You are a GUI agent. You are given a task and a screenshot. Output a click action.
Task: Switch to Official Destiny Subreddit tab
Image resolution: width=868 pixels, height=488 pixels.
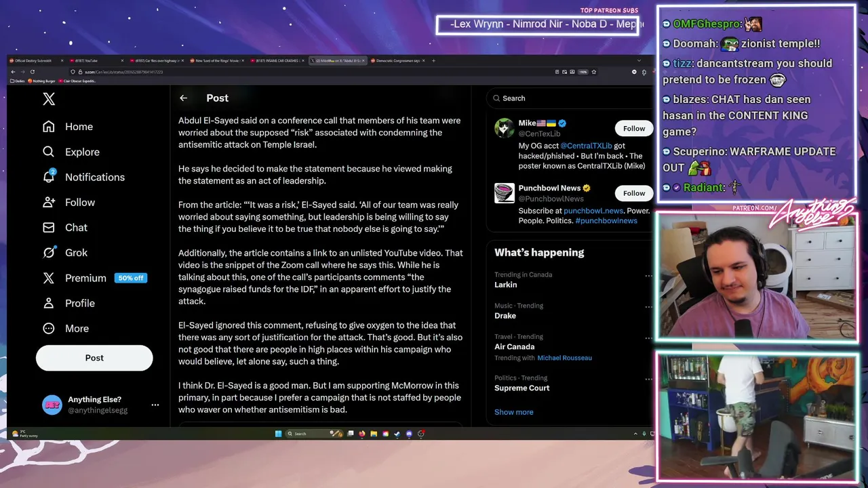(x=37, y=61)
